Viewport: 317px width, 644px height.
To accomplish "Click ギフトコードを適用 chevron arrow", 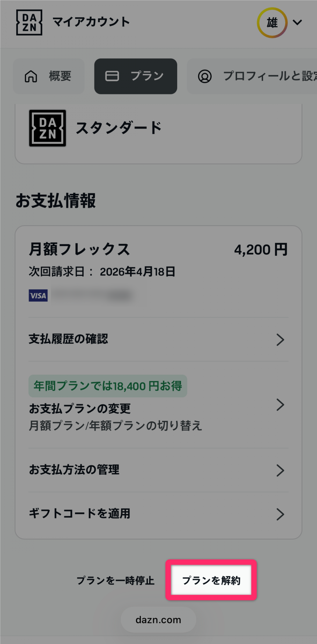I will 280,514.
